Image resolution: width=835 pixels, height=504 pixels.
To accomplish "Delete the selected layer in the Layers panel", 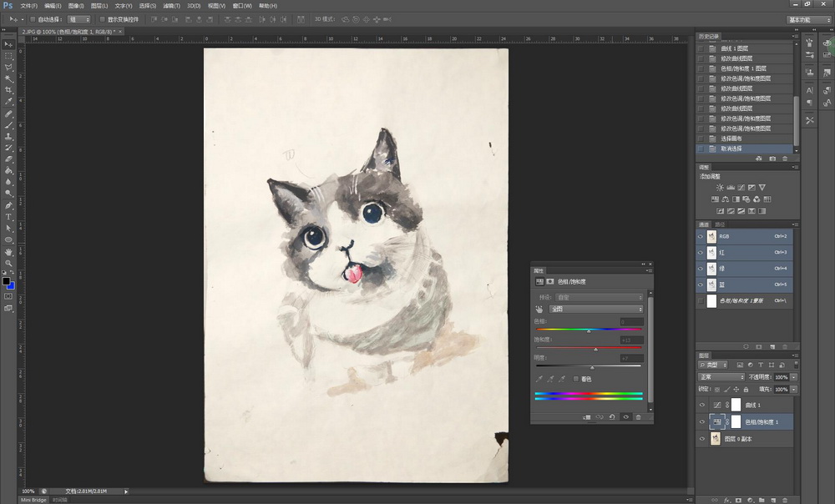I will pos(785,501).
